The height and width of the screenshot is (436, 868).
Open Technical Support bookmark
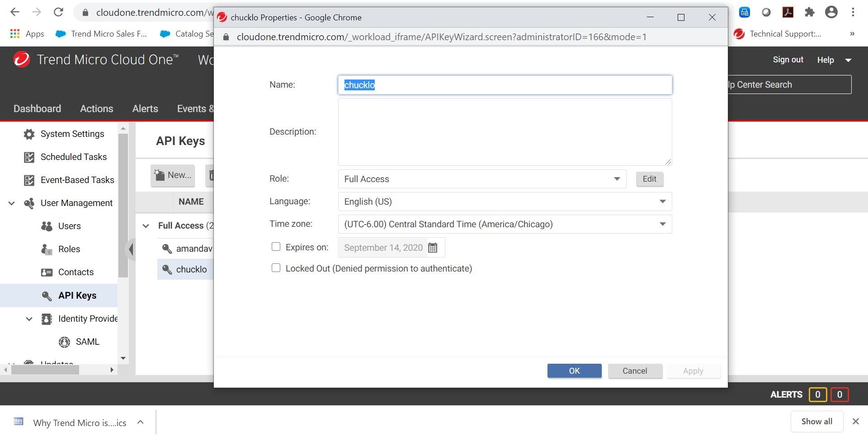click(778, 33)
